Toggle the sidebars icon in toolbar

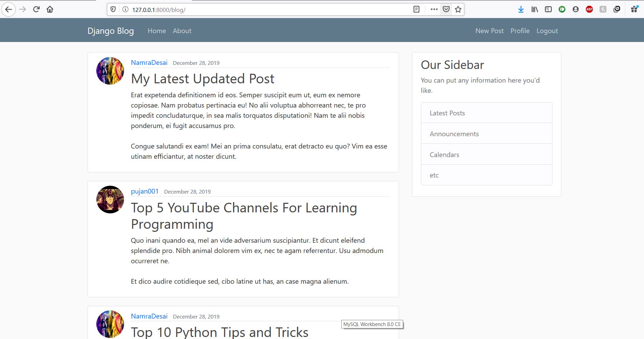click(x=548, y=10)
